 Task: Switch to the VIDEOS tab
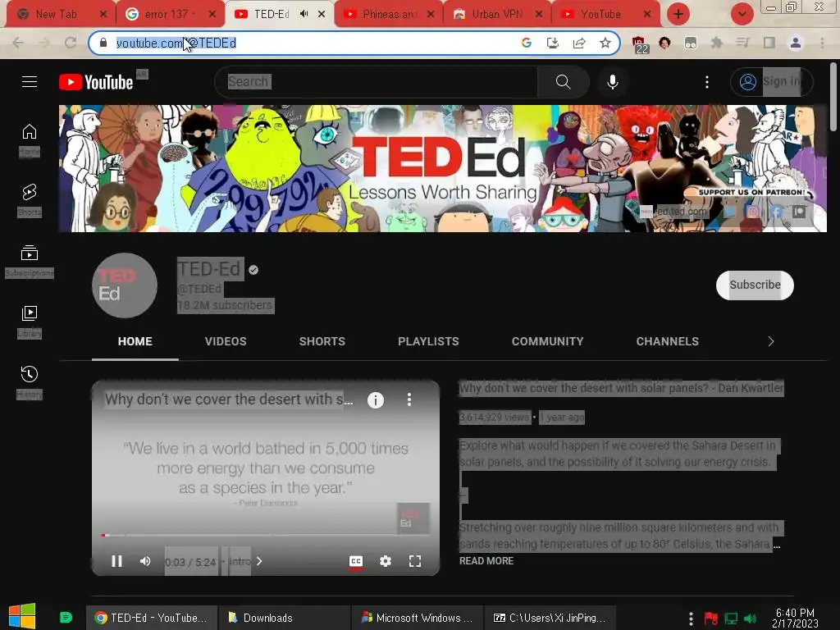[x=226, y=341]
